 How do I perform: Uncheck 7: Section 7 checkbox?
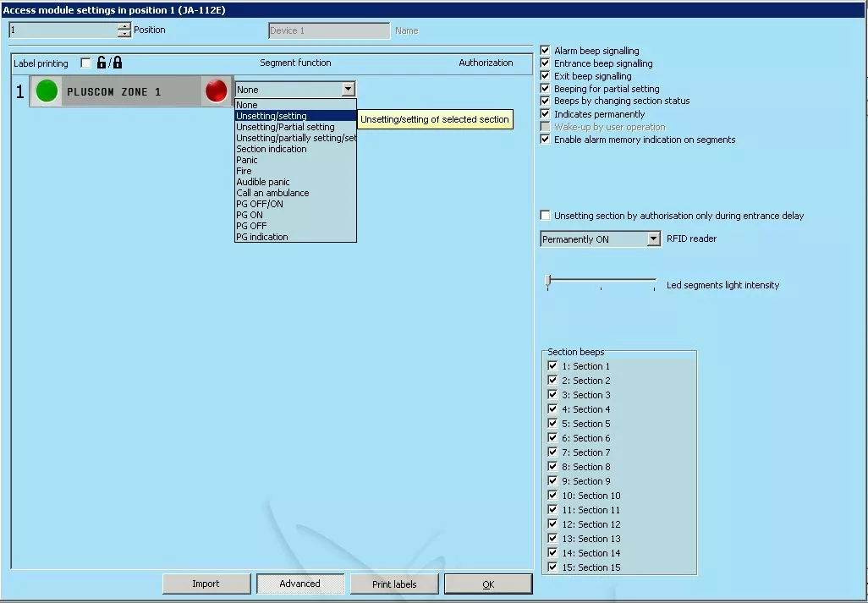(x=552, y=452)
